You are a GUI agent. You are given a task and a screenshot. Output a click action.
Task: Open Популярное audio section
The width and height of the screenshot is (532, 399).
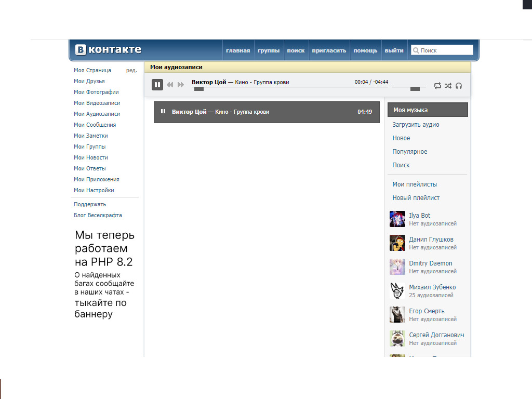(410, 152)
